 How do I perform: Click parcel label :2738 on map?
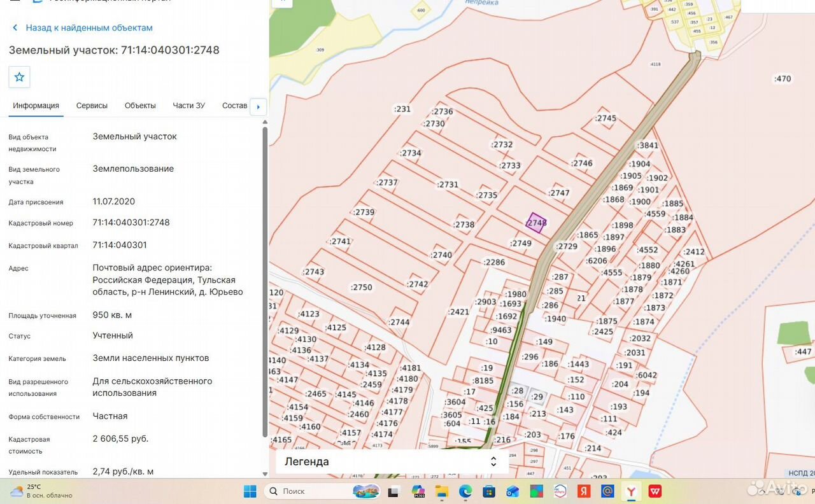point(464,225)
